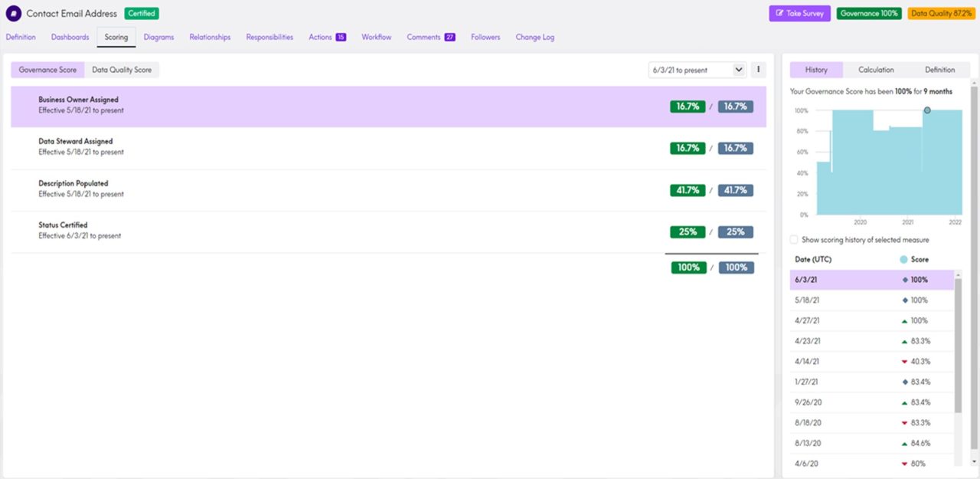This screenshot has width=980, height=479.
Task: Click the data point marker on history chart
Action: tap(927, 110)
